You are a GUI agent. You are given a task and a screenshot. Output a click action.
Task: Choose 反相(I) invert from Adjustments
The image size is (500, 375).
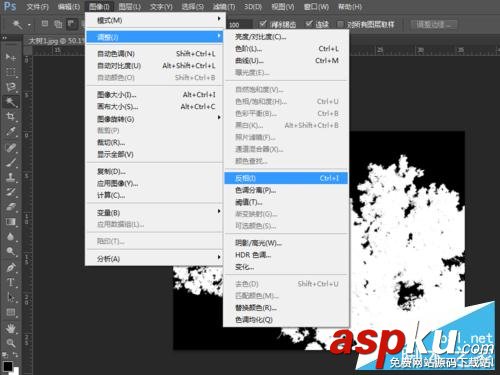pyautogui.click(x=286, y=178)
